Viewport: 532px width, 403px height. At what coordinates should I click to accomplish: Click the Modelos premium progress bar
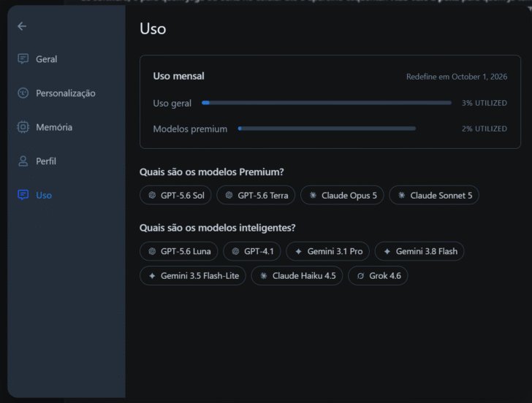327,128
